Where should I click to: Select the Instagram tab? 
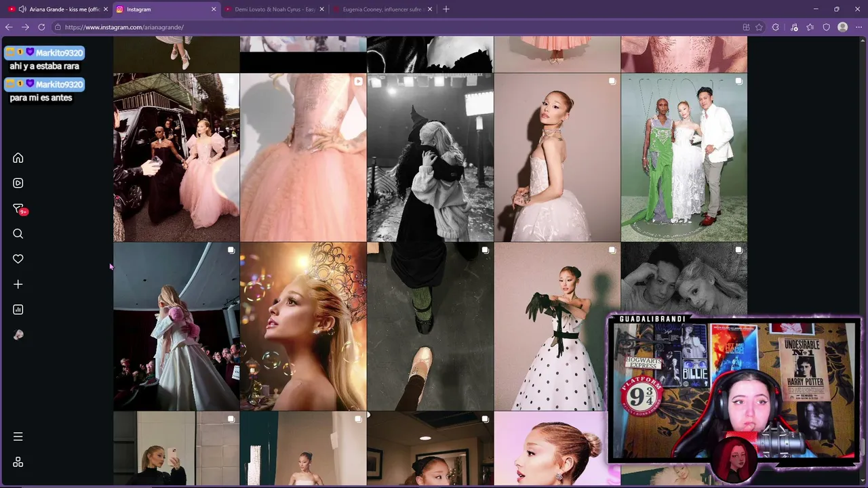pyautogui.click(x=165, y=9)
